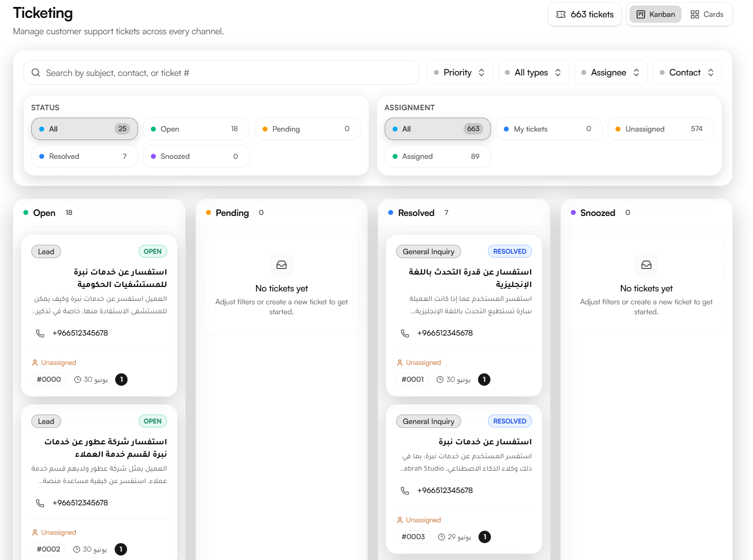Open the Assignee filter dropdown
This screenshot has width=753, height=560.
pyautogui.click(x=611, y=72)
